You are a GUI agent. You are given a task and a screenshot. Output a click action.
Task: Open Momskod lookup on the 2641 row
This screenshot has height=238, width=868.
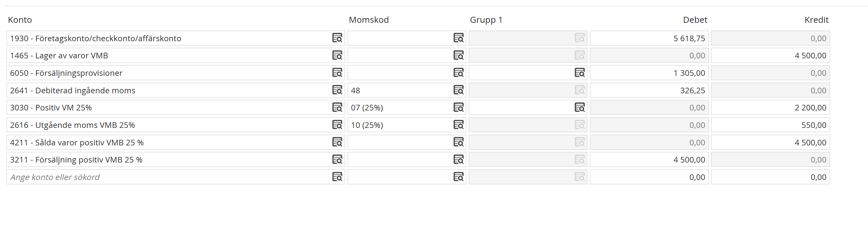tap(458, 90)
